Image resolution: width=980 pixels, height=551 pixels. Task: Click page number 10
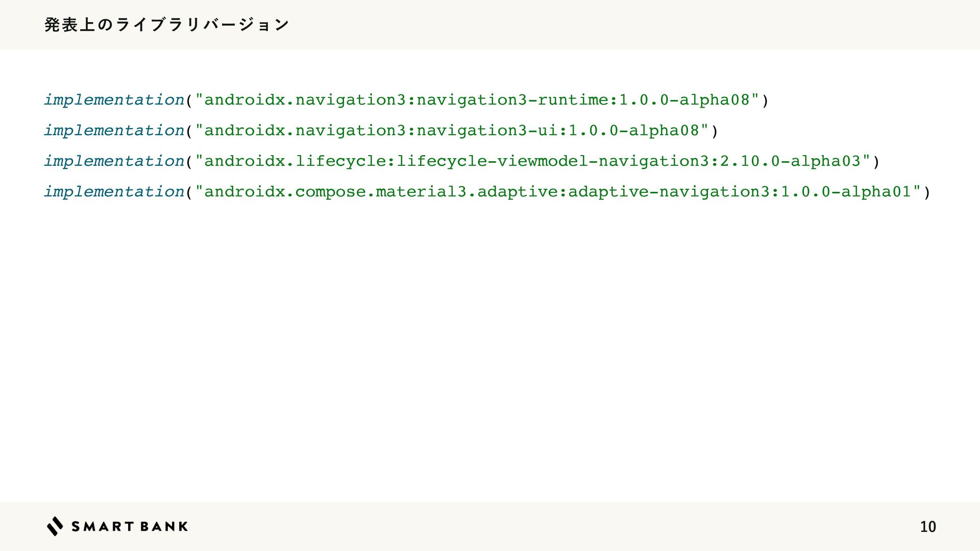(928, 527)
